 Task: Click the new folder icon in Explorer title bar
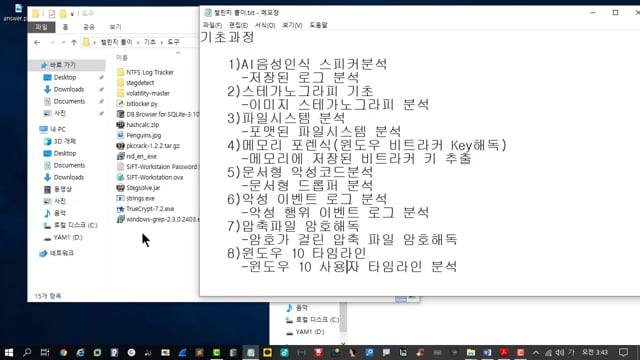(x=63, y=14)
